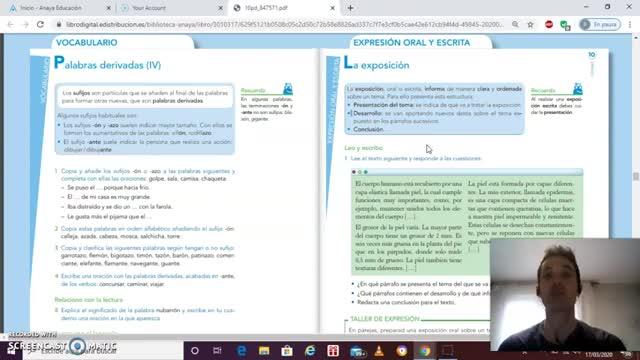Click the page scrollbar up arrow
Screen dimensions: 640x360
(x=636, y=38)
